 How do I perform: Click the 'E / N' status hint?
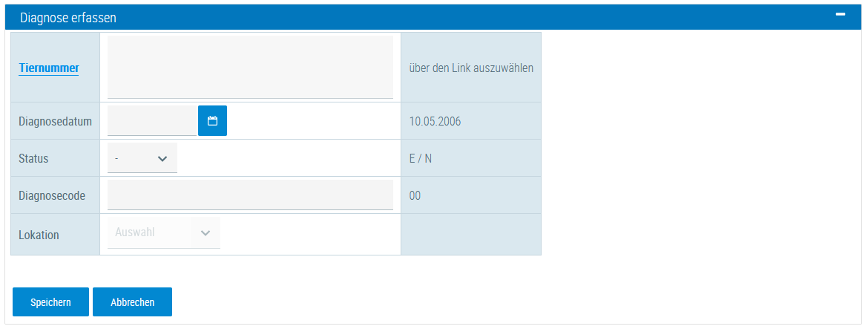421,158
